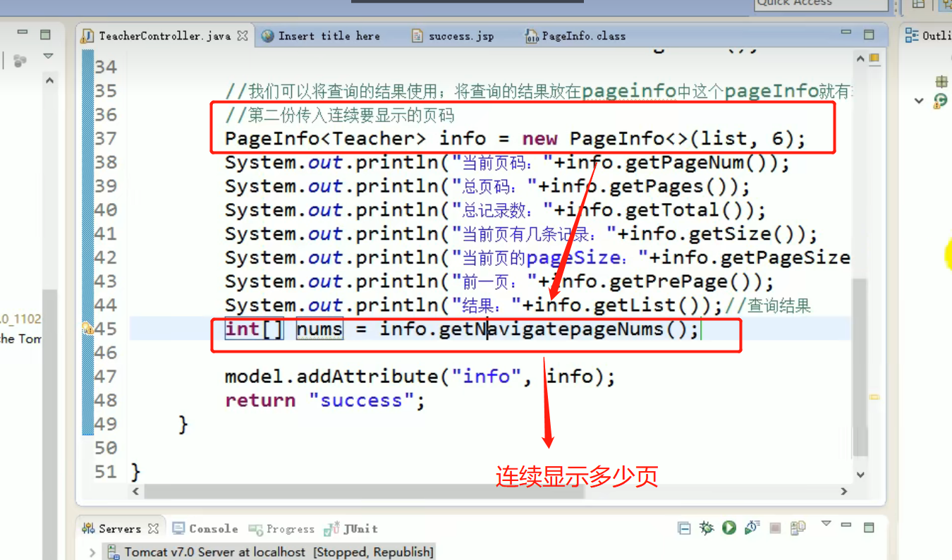Click the package icon in Outline view
The height and width of the screenshot is (560, 952).
941,82
